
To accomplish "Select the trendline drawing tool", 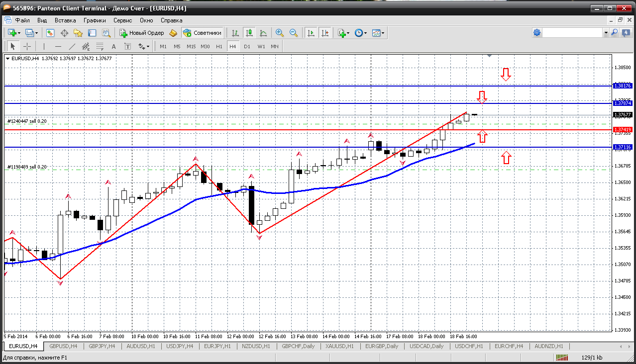I will (x=72, y=46).
